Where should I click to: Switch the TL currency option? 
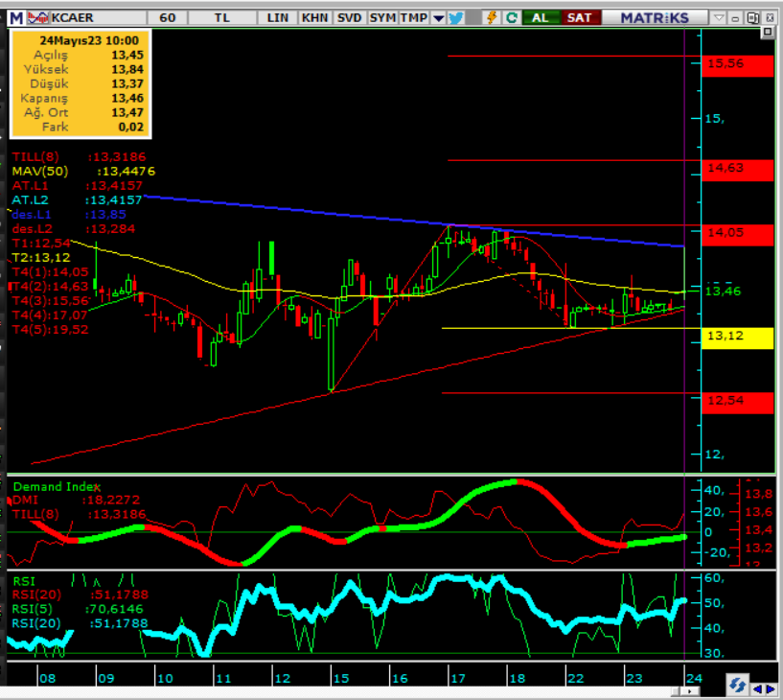click(222, 18)
